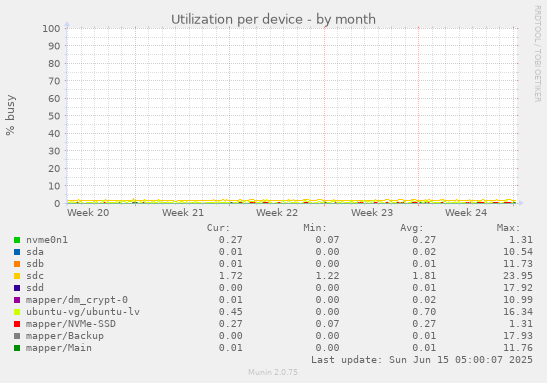Select the nvme0n1 legend label
Viewport: 547px width, 383px height.
[x=47, y=240]
